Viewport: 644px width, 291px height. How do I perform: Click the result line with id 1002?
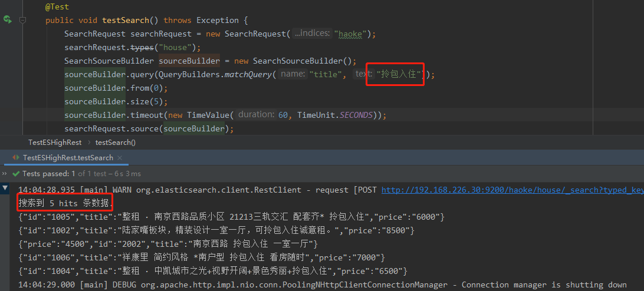point(216,230)
